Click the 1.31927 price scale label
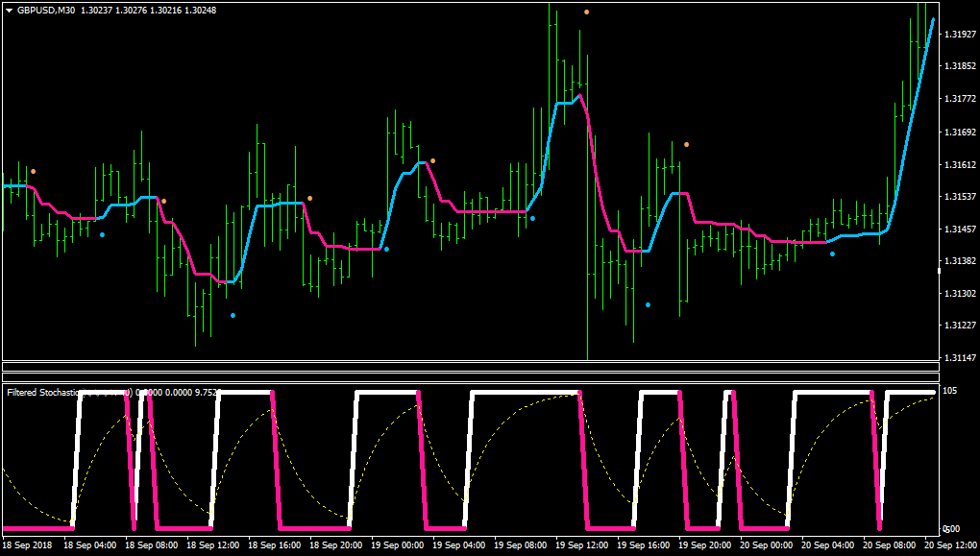 point(961,34)
